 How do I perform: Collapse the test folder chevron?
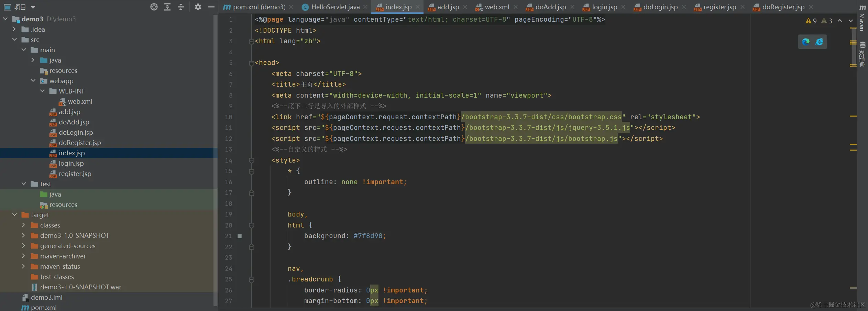pos(24,184)
